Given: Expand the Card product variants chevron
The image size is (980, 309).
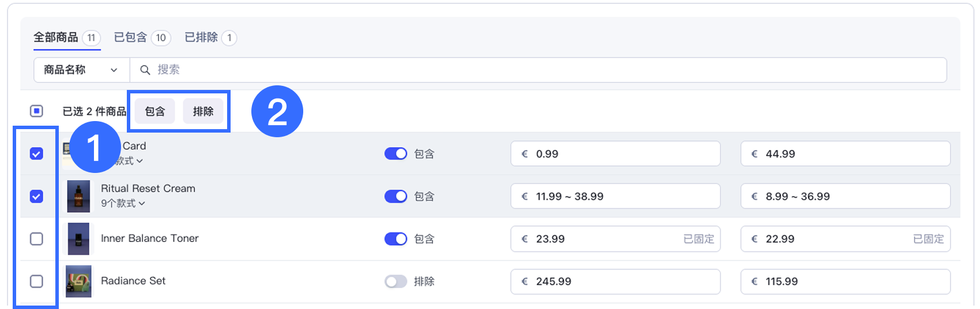Looking at the screenshot, I should 140,161.
